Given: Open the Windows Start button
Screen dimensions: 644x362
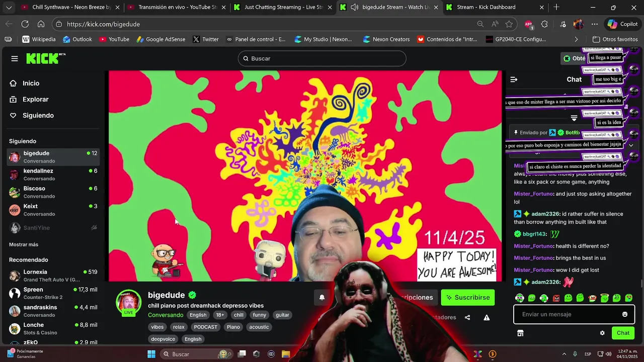Looking at the screenshot, I should pos(151,354).
